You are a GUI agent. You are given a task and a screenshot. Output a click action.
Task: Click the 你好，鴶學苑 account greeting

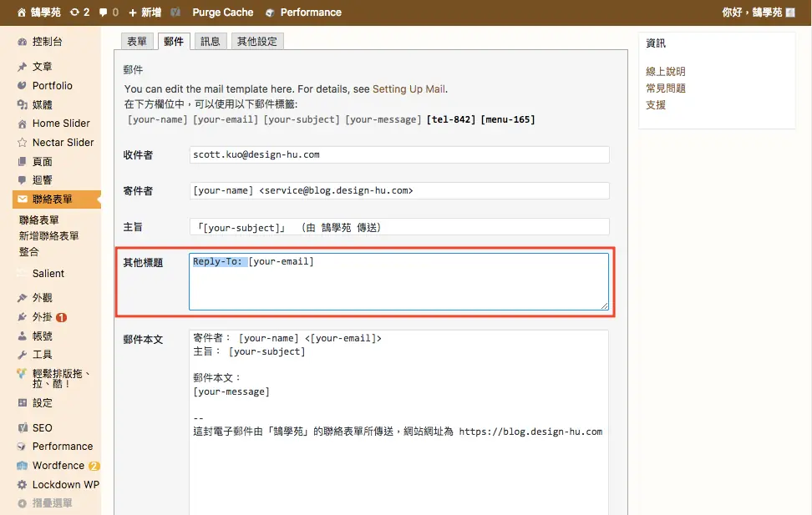[752, 13]
